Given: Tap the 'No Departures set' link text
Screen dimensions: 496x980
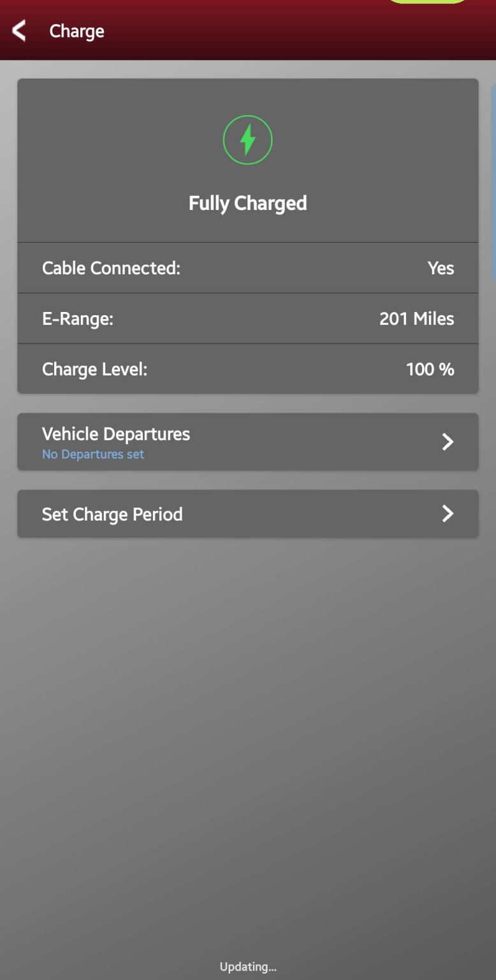Looking at the screenshot, I should 93,454.
